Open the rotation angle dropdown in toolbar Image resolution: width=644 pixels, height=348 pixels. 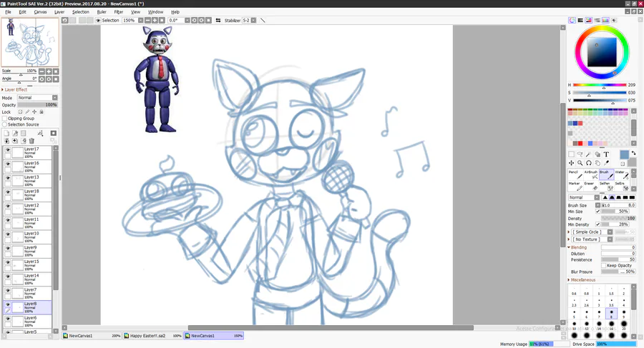coord(187,20)
